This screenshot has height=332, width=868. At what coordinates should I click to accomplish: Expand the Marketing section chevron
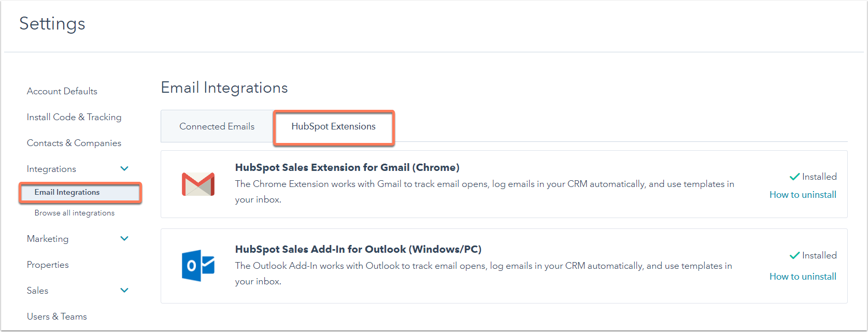tap(124, 239)
